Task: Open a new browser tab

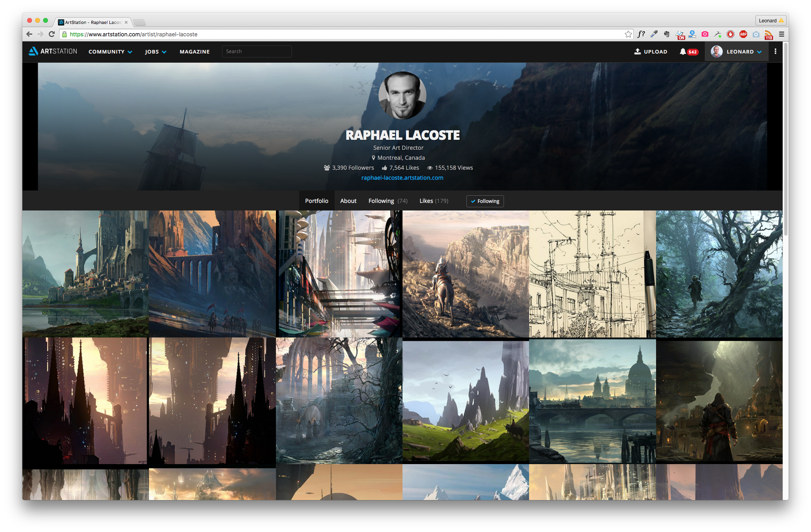Action: (139, 22)
